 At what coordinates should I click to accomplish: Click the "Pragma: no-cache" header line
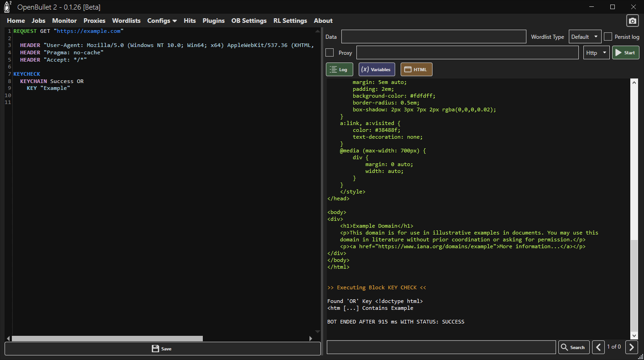pyautogui.click(x=62, y=52)
